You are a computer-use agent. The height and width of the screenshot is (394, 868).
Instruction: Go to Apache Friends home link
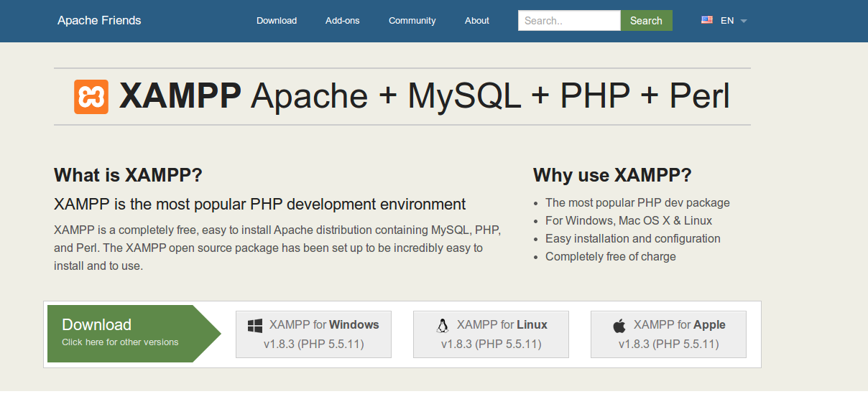pos(99,20)
